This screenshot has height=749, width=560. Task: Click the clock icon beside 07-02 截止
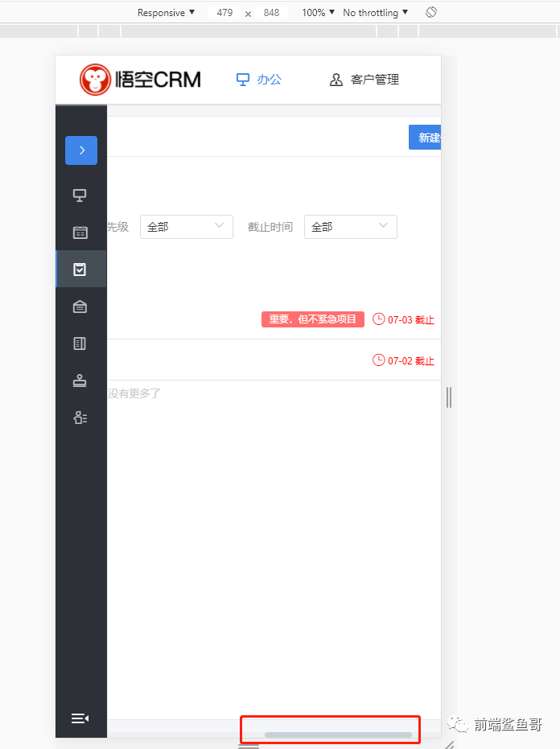(378, 360)
